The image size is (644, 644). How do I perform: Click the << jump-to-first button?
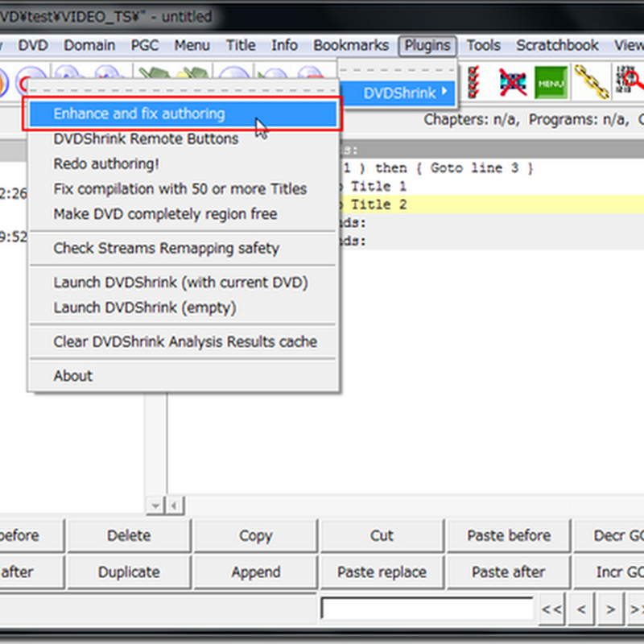[x=551, y=609]
